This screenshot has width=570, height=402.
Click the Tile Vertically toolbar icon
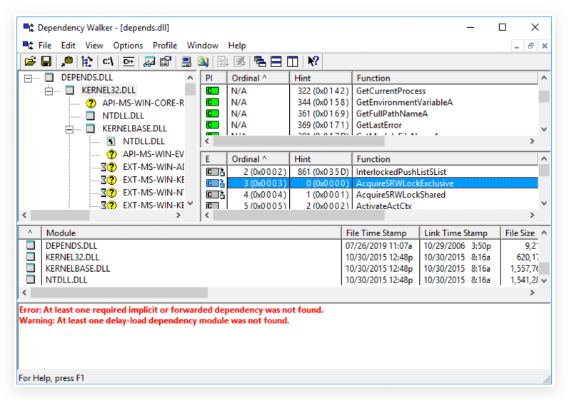click(292, 61)
